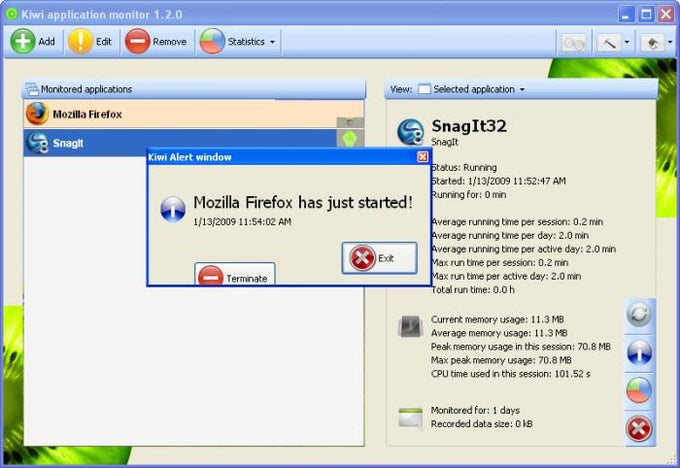Expand the Statistics dropdown arrow

coord(272,42)
